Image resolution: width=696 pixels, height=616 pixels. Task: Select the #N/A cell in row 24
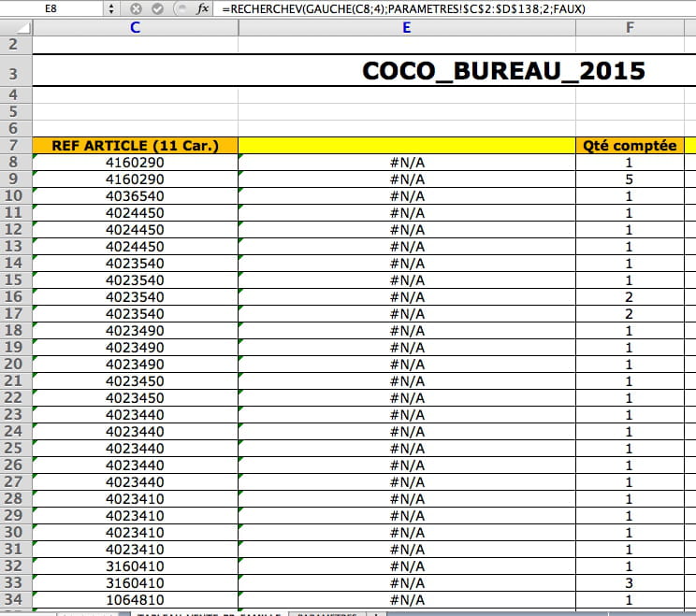[x=407, y=432]
